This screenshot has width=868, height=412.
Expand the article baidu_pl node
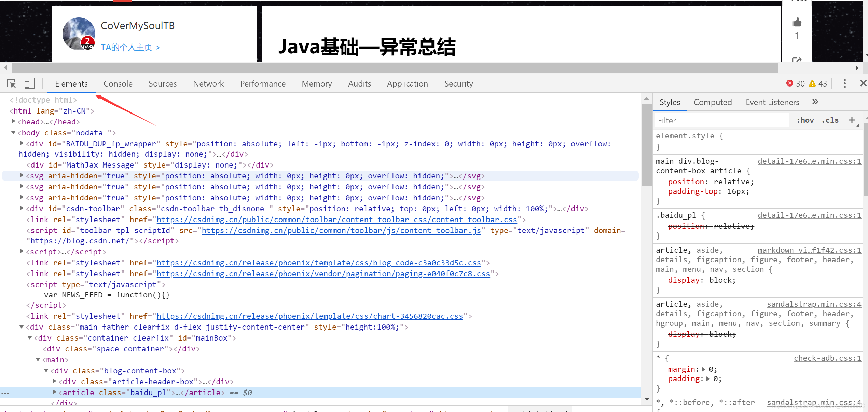click(x=54, y=392)
